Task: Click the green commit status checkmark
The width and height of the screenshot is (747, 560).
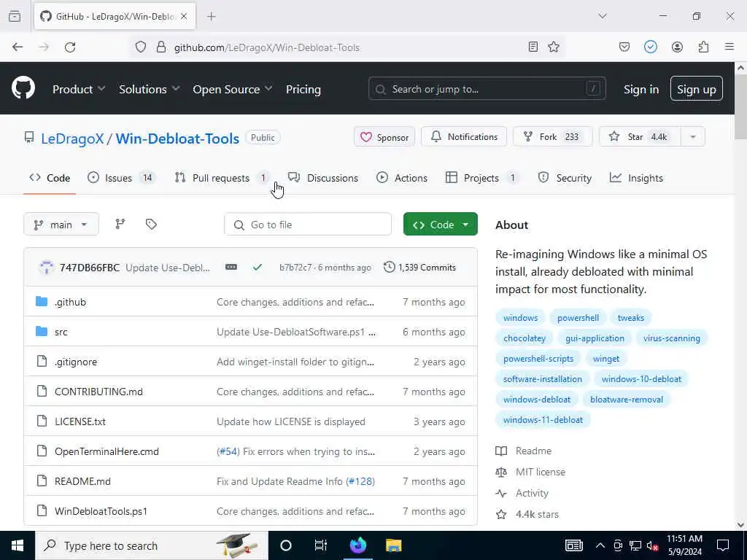Action: [258, 267]
